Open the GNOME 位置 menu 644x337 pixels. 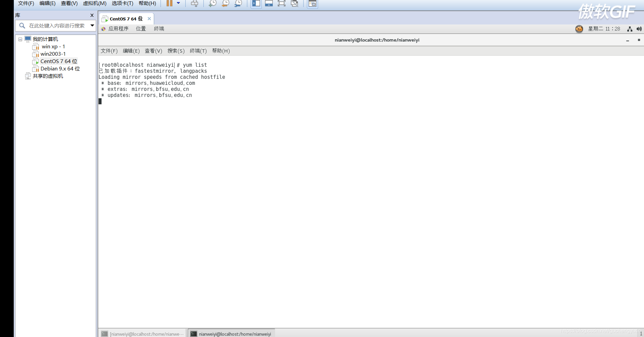point(141,29)
